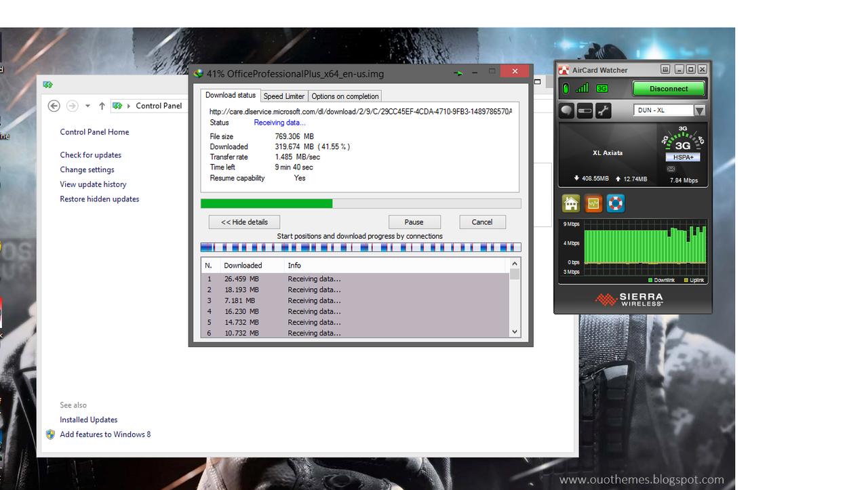Click the 7.84 Mbps speed reading

click(684, 180)
